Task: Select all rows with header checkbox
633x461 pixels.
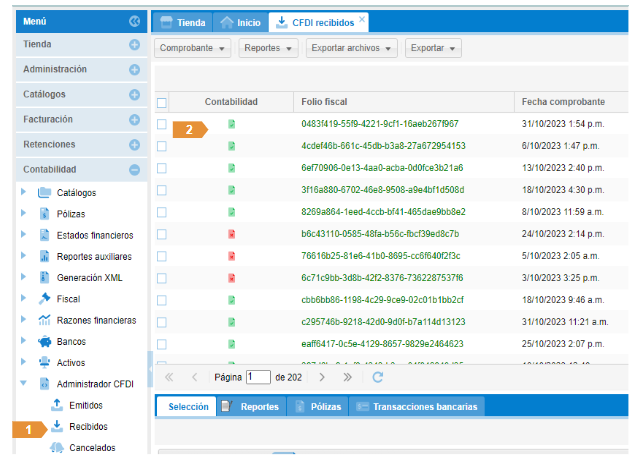Action: coord(162,102)
